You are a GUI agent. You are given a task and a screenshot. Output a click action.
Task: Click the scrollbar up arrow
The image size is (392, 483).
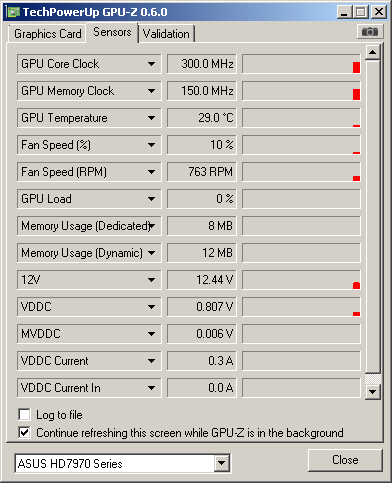click(x=373, y=52)
